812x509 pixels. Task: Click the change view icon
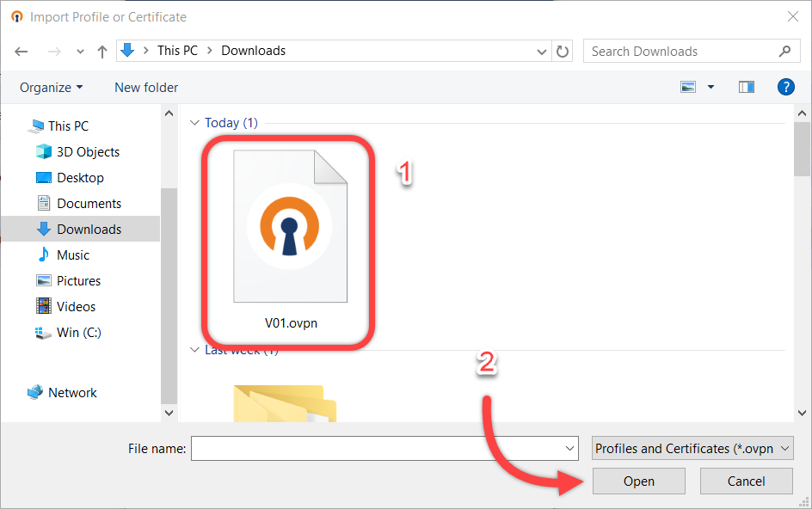[688, 87]
